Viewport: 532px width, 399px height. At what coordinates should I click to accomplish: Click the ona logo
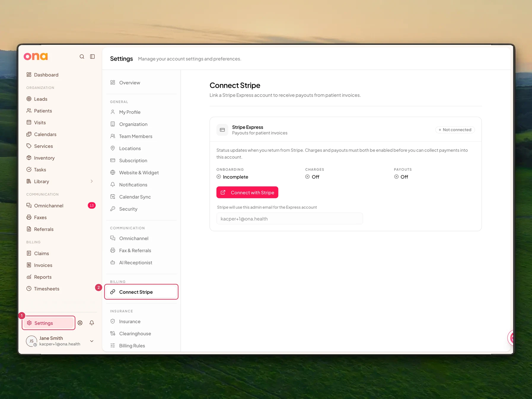pos(36,56)
